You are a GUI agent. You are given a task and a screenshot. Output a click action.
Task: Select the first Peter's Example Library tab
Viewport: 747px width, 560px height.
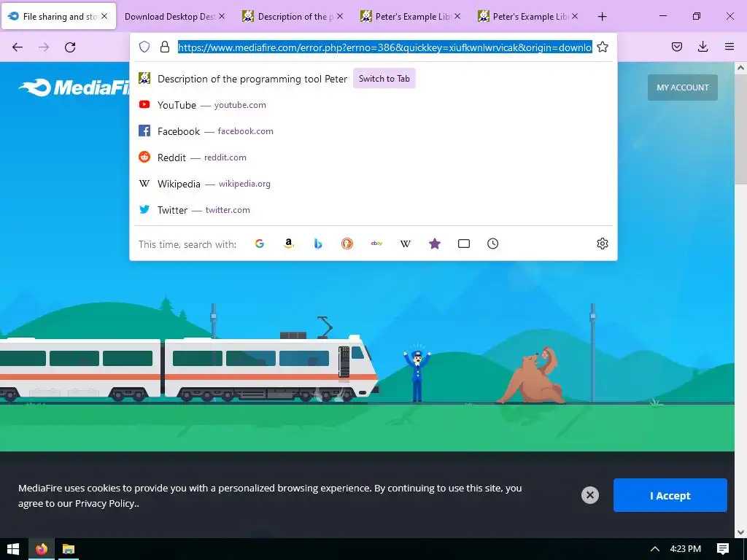pos(409,17)
